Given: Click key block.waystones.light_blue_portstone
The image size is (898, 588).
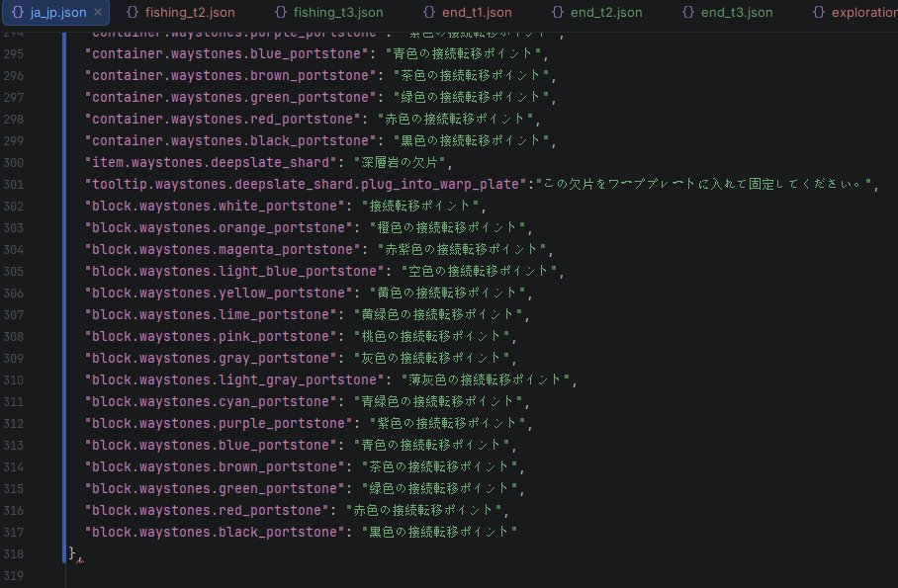Looking at the screenshot, I should (x=234, y=272).
